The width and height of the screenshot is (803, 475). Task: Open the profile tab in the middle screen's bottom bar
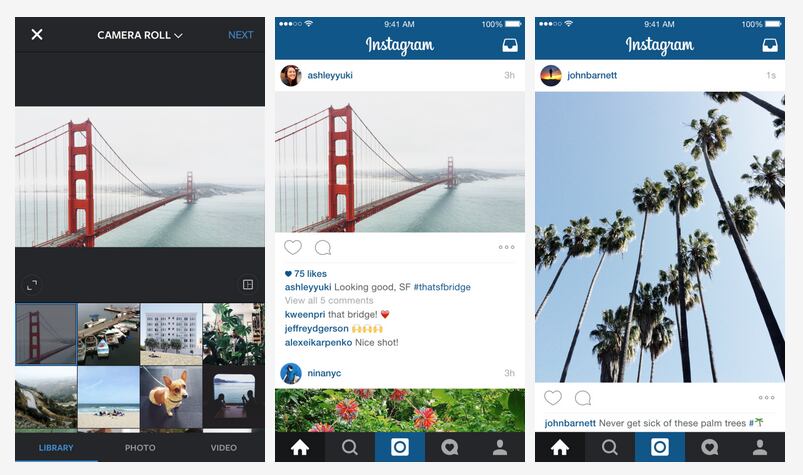[500, 447]
